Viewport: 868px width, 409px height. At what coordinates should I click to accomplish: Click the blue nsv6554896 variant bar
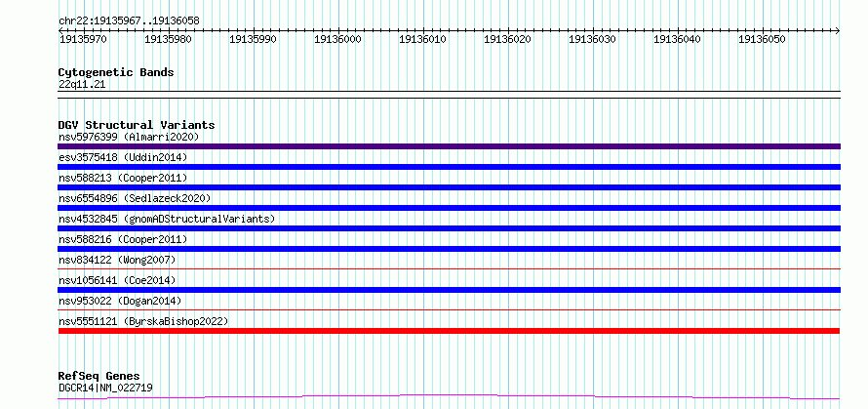pos(449,208)
